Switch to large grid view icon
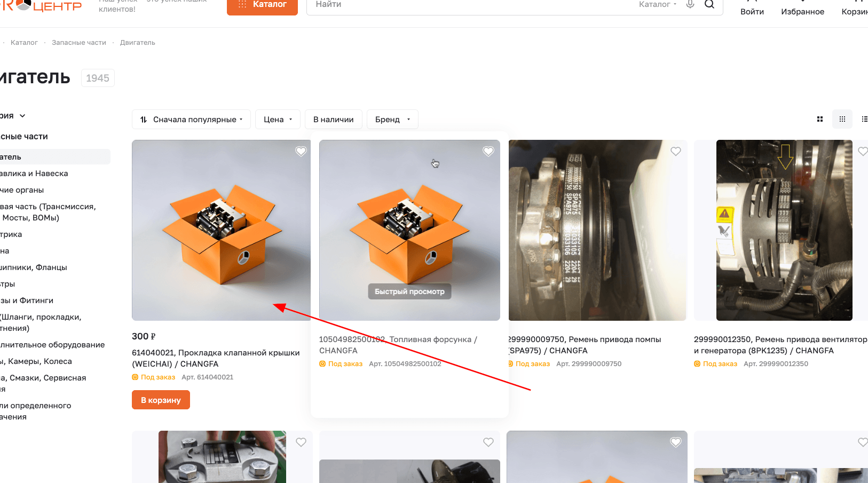 point(820,119)
